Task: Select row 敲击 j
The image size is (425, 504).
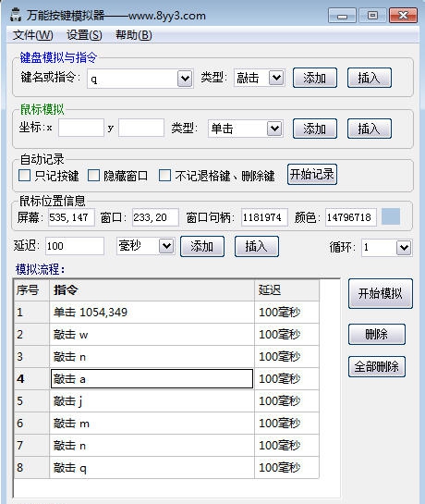Action: tap(152, 401)
